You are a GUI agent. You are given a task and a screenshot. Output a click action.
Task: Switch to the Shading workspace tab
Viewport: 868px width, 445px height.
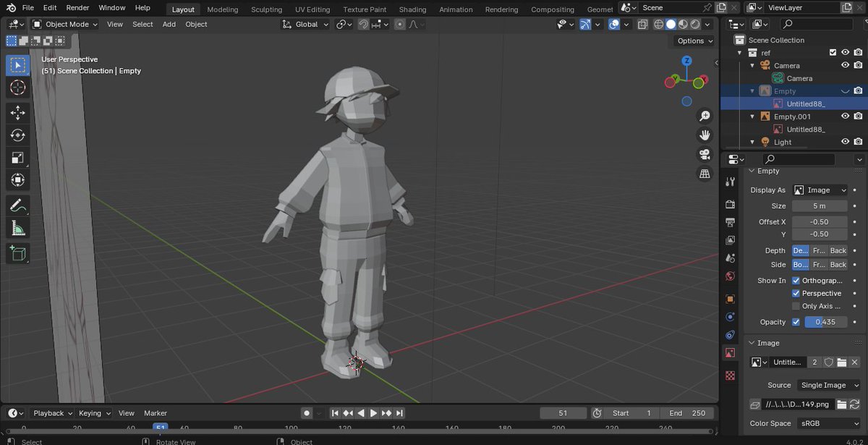click(412, 9)
